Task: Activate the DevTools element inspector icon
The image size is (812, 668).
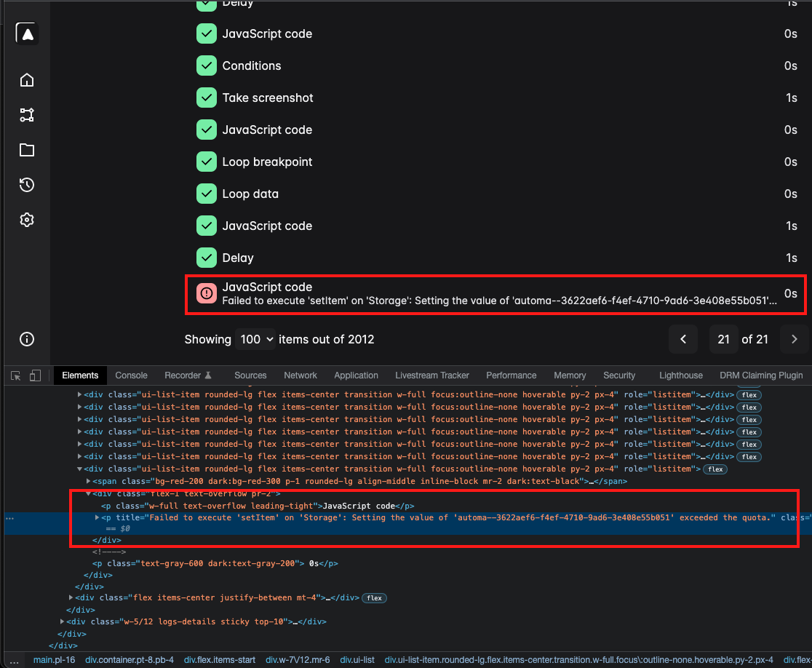Action: 15,375
